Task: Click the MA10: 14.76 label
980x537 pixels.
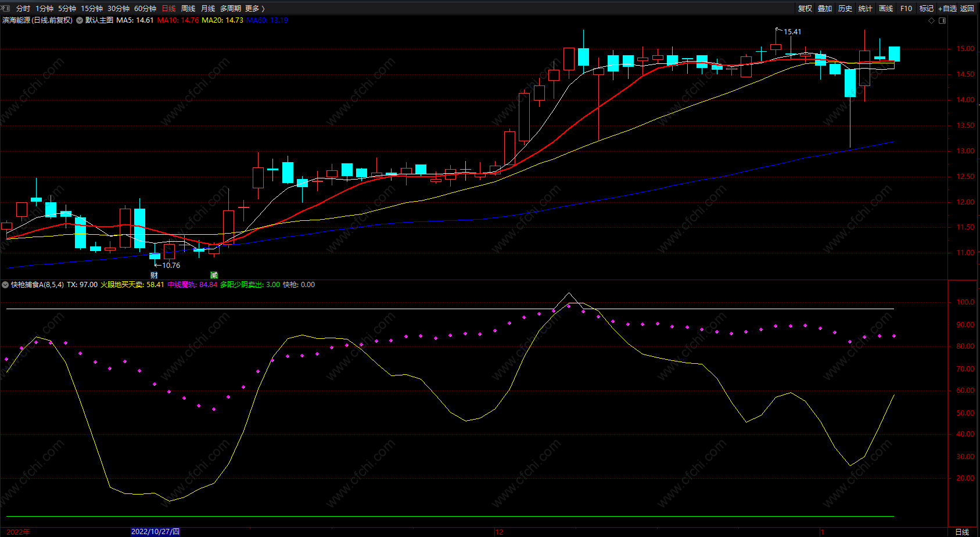Action: coord(178,20)
